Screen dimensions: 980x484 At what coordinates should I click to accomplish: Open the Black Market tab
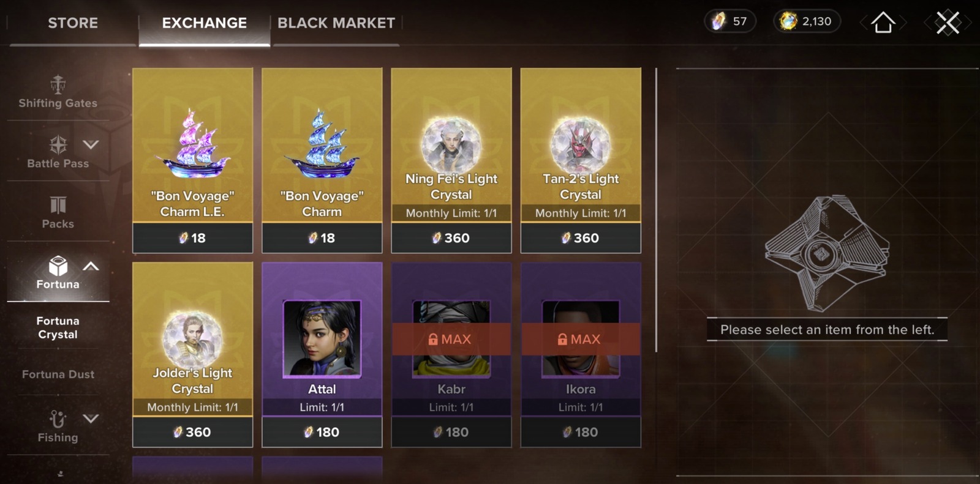pos(336,23)
